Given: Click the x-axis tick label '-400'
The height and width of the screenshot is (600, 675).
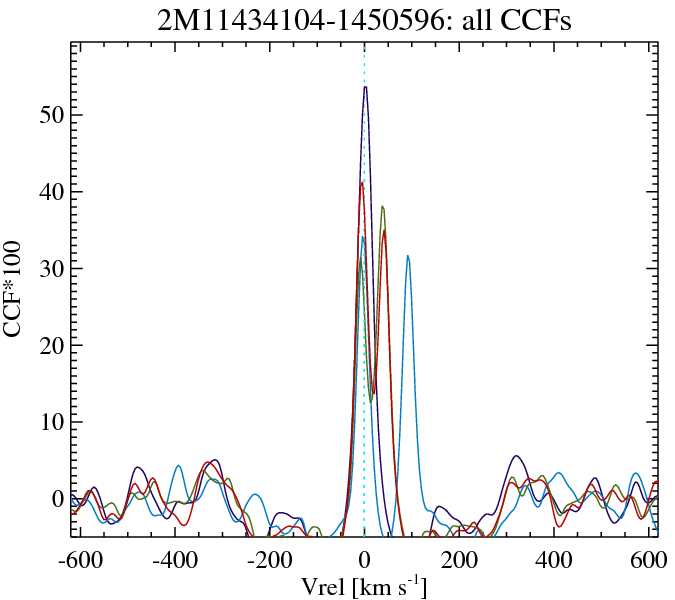Looking at the screenshot, I should [x=175, y=558].
